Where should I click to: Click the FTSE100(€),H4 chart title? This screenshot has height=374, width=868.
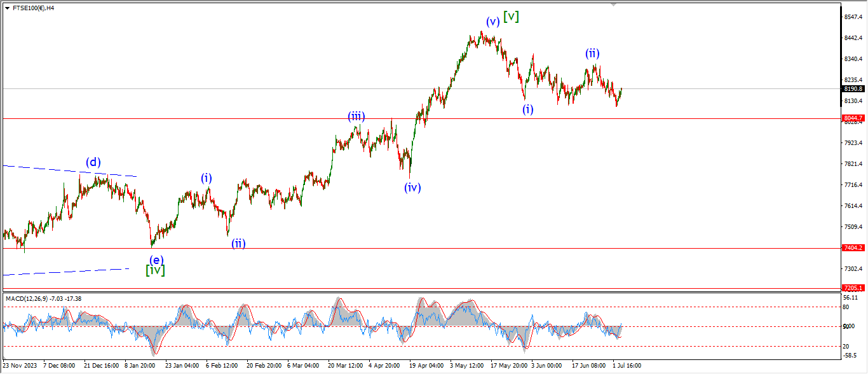pos(33,8)
